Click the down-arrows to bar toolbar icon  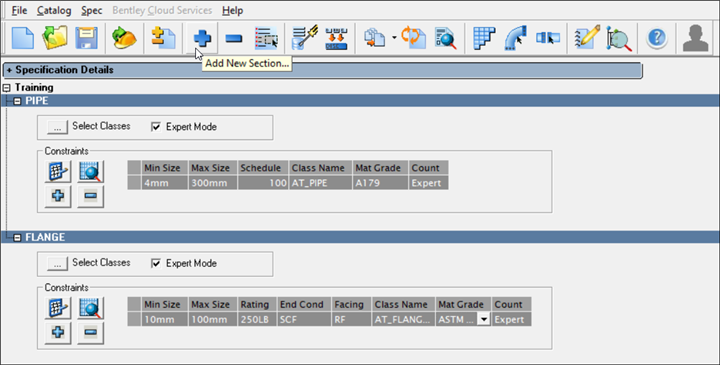coord(337,38)
